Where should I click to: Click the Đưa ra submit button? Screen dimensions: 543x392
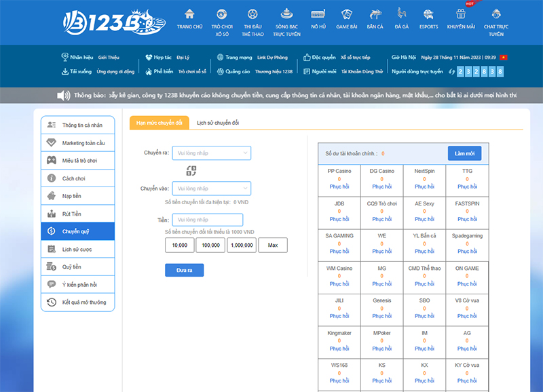[184, 270]
